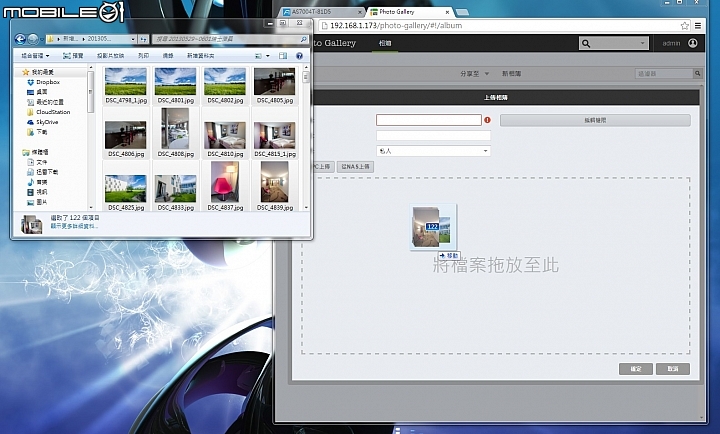The height and width of the screenshot is (434, 720).
Task: Select thumbnail DSC_4805.jpg
Action: point(275,85)
